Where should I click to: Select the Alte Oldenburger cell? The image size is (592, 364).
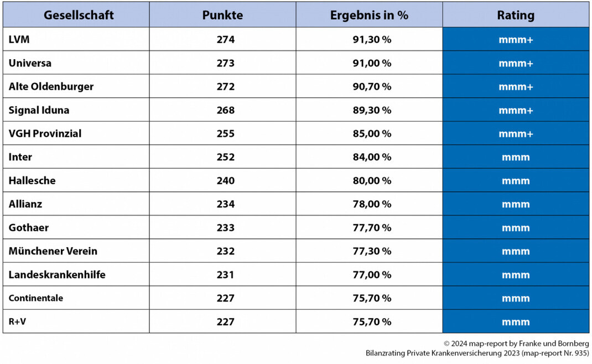(x=51, y=87)
